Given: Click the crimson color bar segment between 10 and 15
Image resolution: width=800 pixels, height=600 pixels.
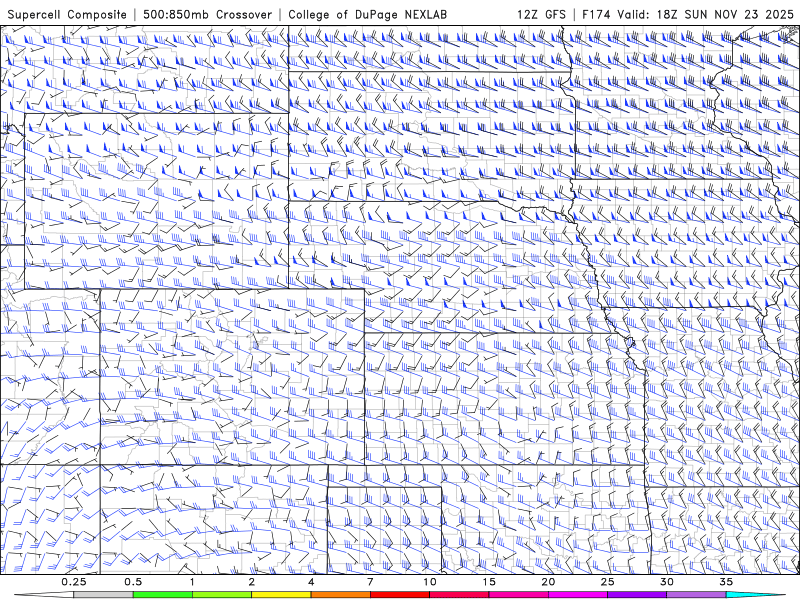Looking at the screenshot, I should [x=459, y=595].
